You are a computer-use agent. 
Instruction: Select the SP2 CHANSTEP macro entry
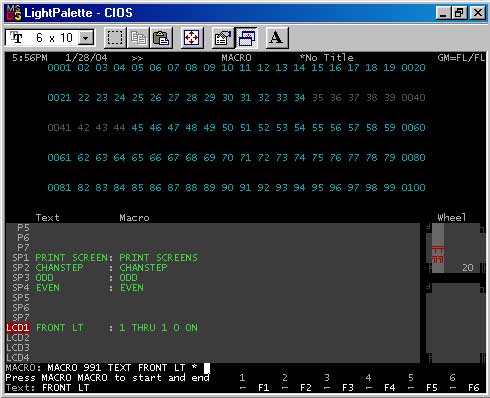90,268
